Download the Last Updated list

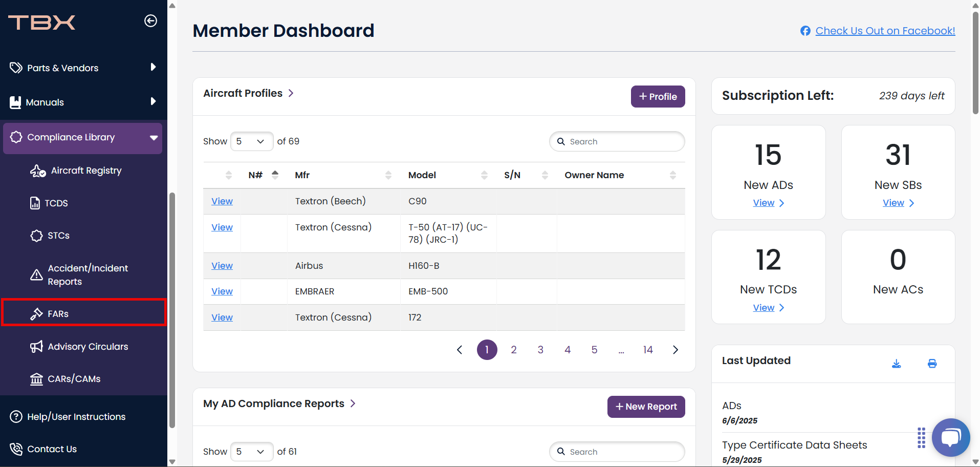coord(897,364)
